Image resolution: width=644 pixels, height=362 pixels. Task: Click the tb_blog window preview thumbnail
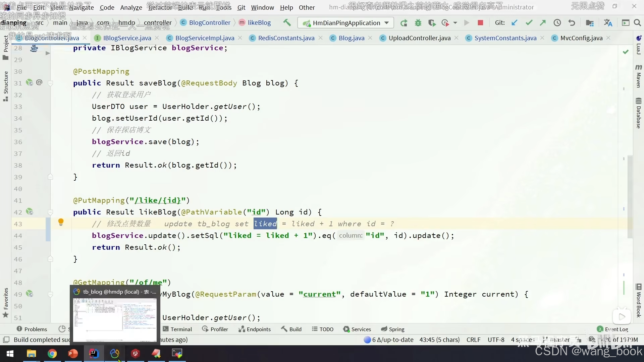pos(115,320)
